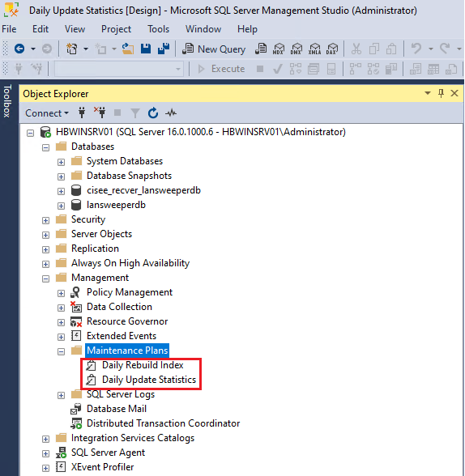Expand SQL Server Logs folder
465x476 pixels.
pyautogui.click(x=61, y=395)
